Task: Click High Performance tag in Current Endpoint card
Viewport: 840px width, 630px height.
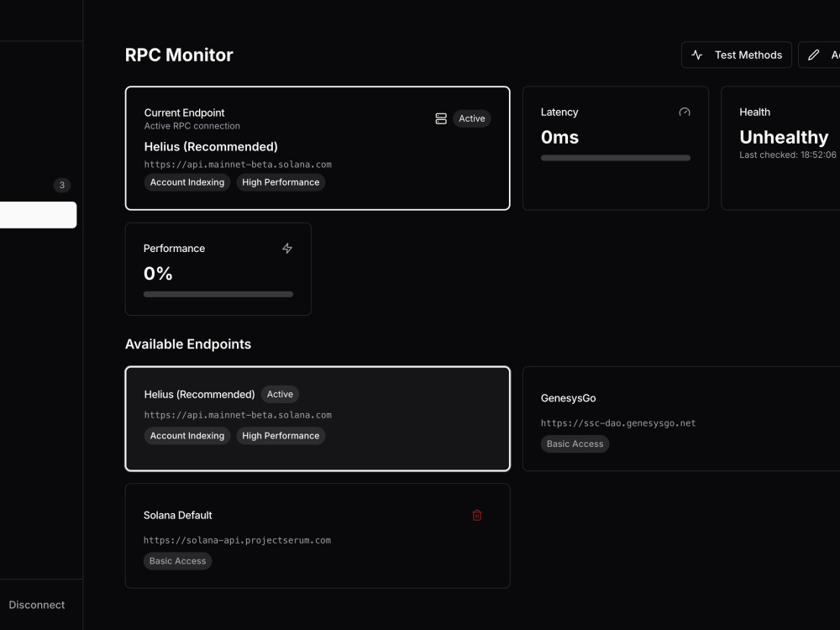Action: (281, 182)
